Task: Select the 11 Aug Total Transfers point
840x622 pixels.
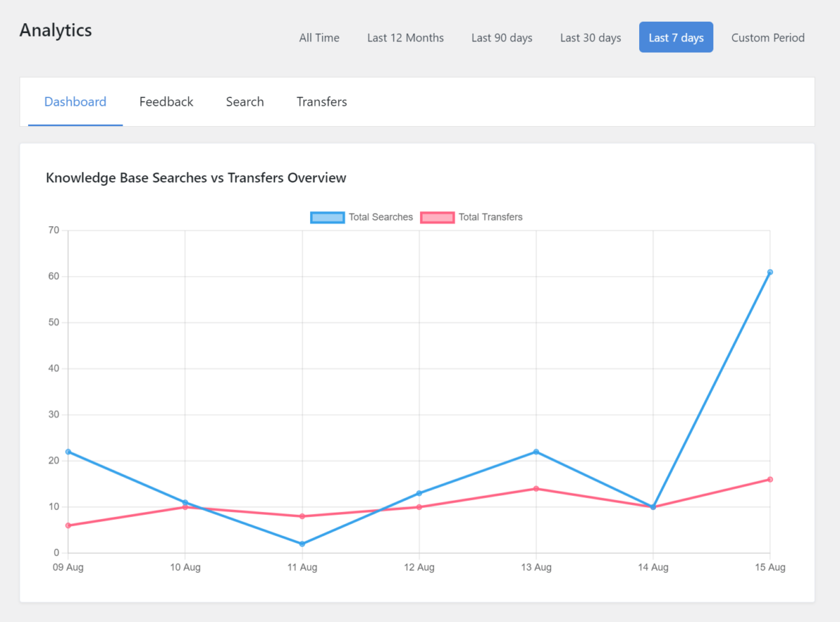Action: [x=302, y=516]
